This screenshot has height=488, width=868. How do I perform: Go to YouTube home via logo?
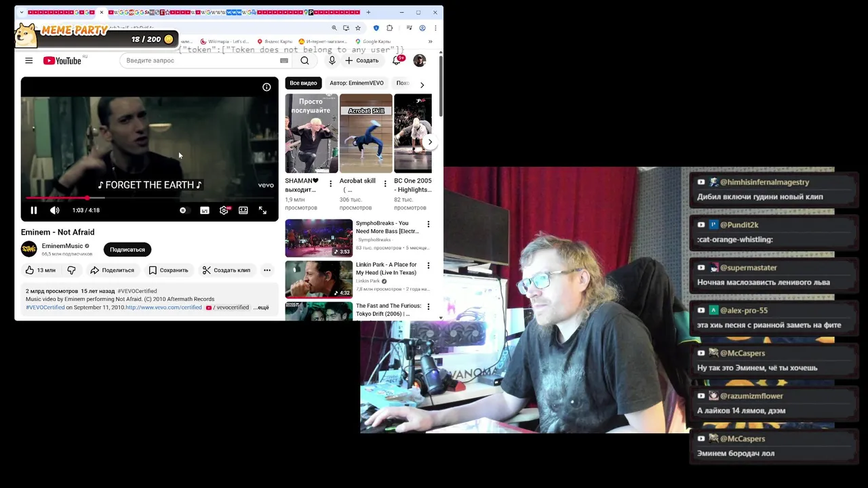(x=62, y=61)
